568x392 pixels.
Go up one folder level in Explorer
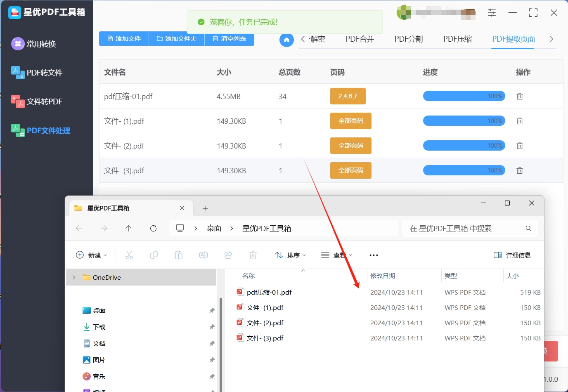click(128, 228)
